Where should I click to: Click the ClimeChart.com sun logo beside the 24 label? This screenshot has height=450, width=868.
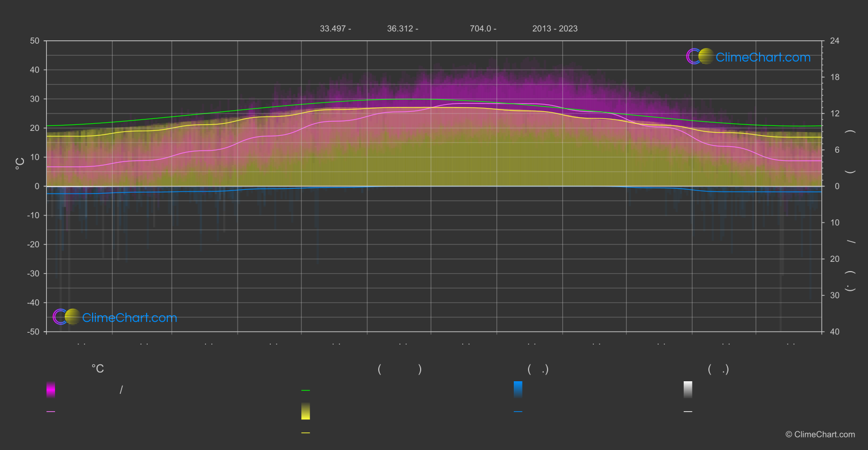click(700, 56)
